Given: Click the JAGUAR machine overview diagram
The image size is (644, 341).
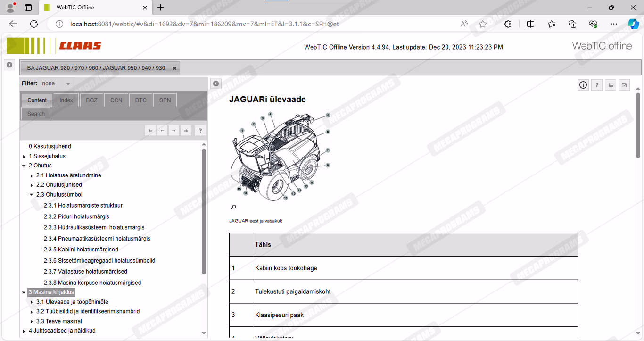Looking at the screenshot, I should 281,156.
